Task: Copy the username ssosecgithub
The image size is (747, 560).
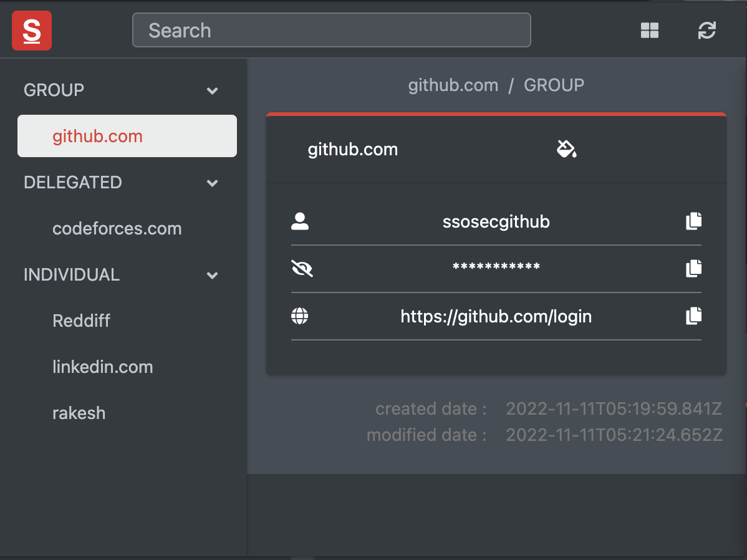Action: coord(693,221)
